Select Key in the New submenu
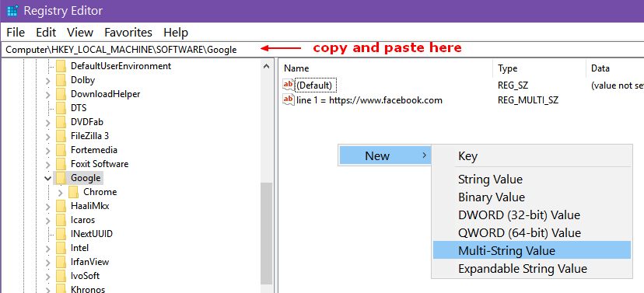This screenshot has height=293, width=644. [467, 156]
